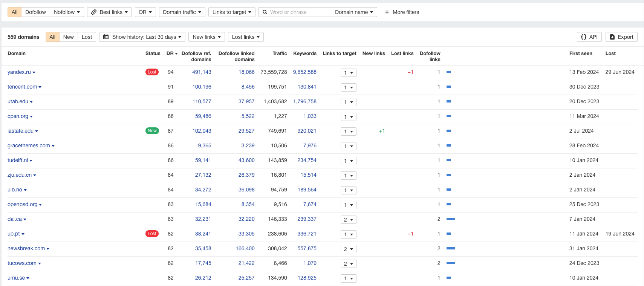Open the tencent.com domain link
The width and height of the screenshot is (644, 286).
[22, 87]
